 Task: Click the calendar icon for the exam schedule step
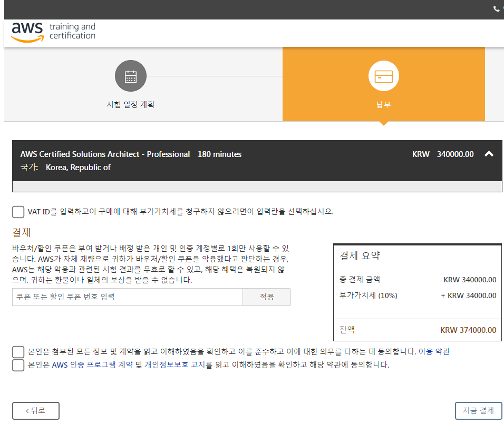131,76
